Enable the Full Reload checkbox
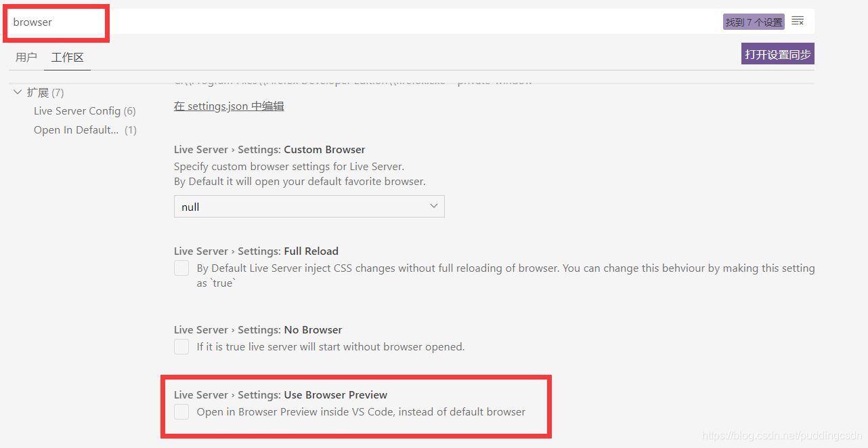Image resolution: width=868 pixels, height=448 pixels. (181, 268)
